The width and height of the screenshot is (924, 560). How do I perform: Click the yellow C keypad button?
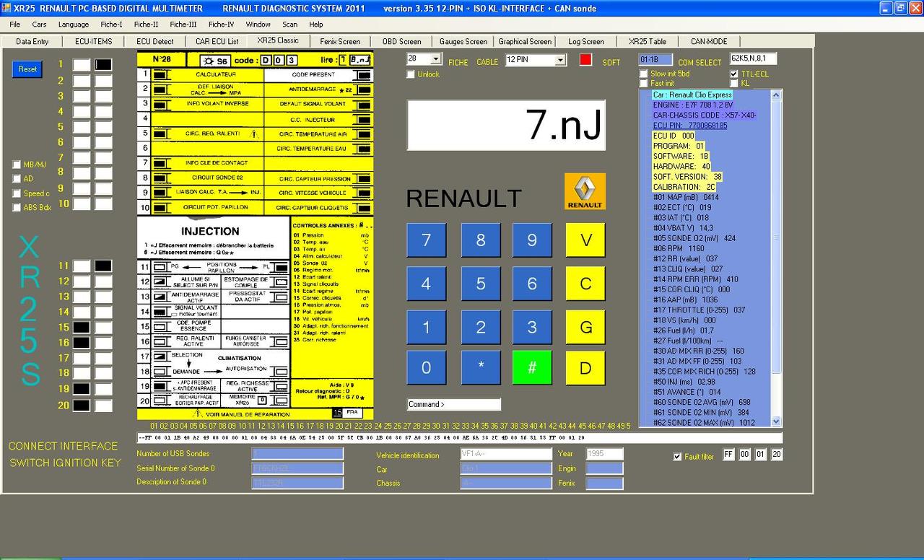click(585, 284)
